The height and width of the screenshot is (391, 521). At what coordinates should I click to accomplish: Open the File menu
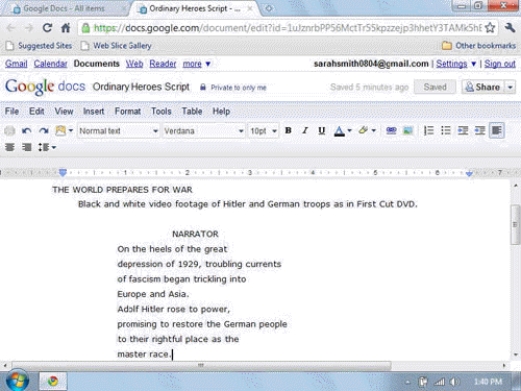click(12, 111)
